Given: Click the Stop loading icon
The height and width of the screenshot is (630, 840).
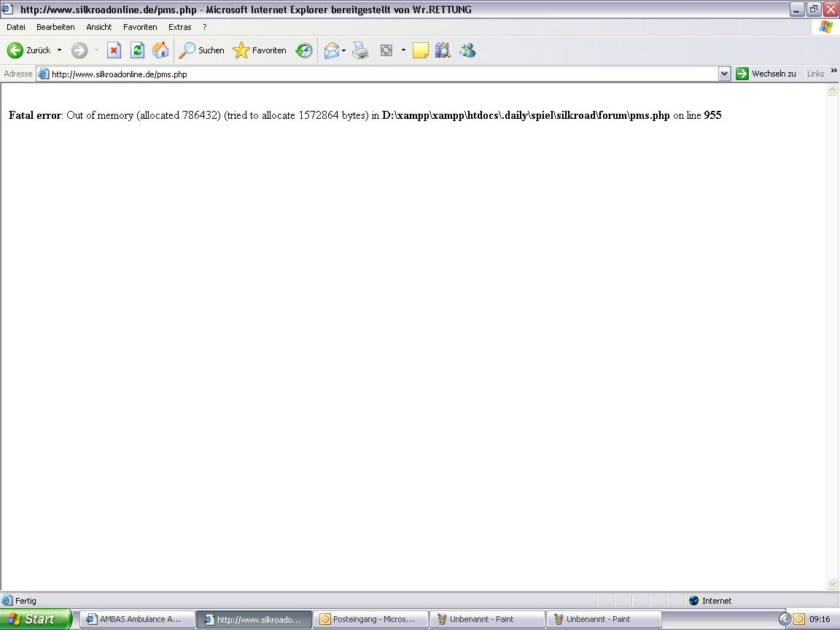Looking at the screenshot, I should click(x=114, y=50).
